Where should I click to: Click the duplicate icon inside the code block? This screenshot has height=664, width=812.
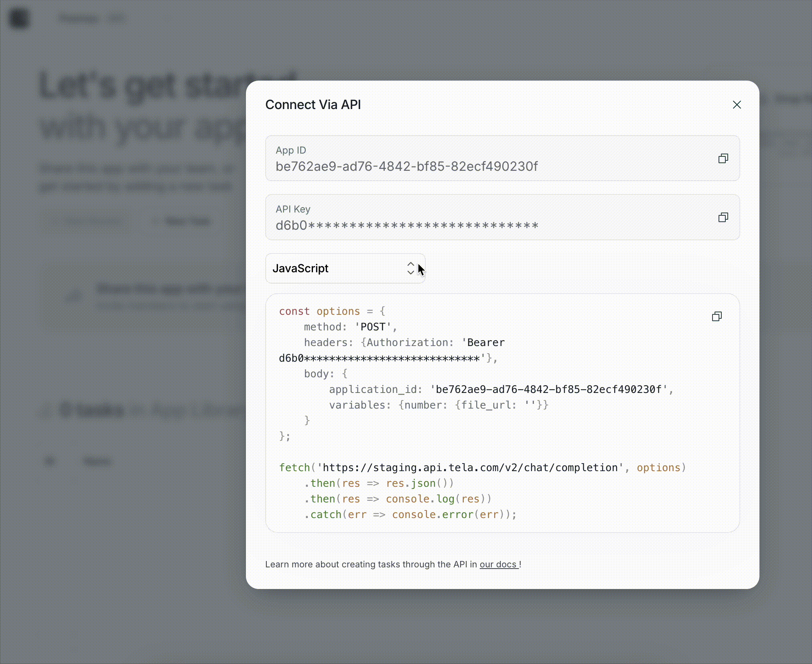(x=717, y=317)
